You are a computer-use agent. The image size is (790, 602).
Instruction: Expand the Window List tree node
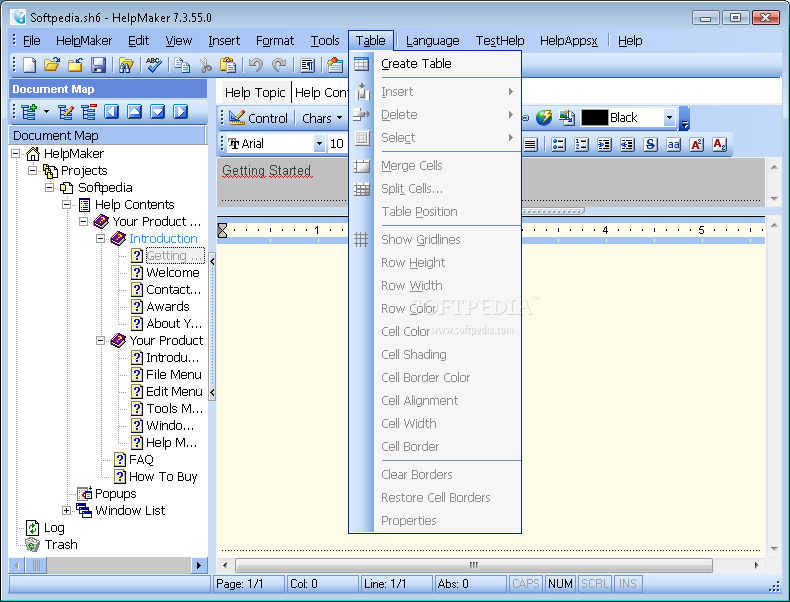(x=67, y=510)
